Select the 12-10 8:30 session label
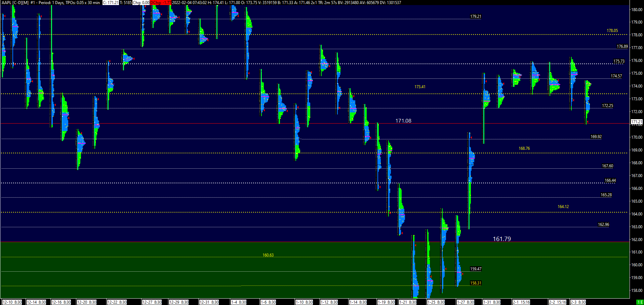644x305 pixels. [x=12, y=302]
